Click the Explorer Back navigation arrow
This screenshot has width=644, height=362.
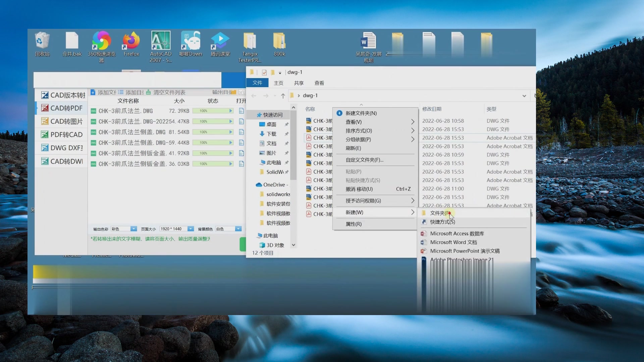[x=254, y=96]
